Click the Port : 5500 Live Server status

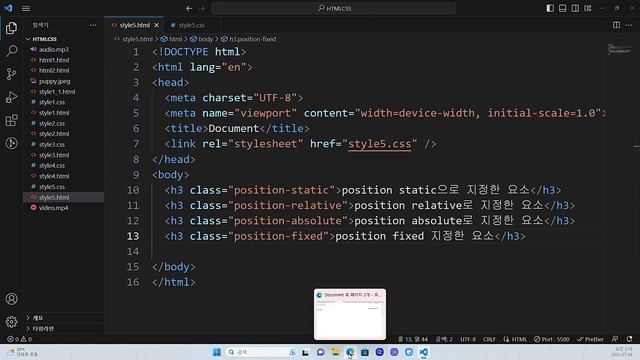(551, 339)
